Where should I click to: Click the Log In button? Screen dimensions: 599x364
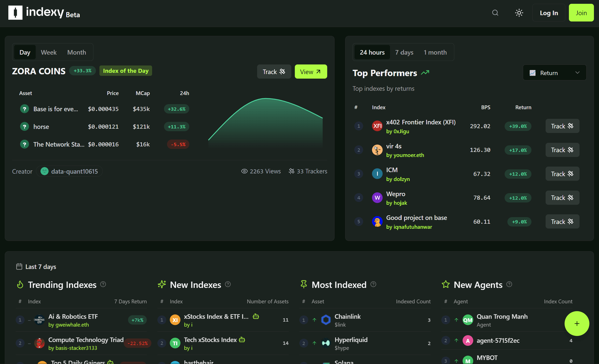[x=549, y=13]
